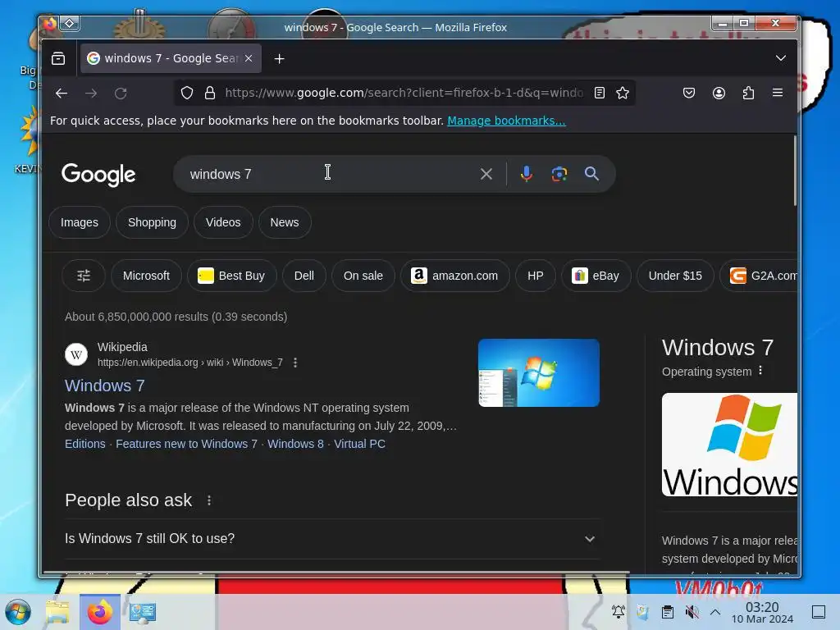Open file manager from the taskbar

58,612
